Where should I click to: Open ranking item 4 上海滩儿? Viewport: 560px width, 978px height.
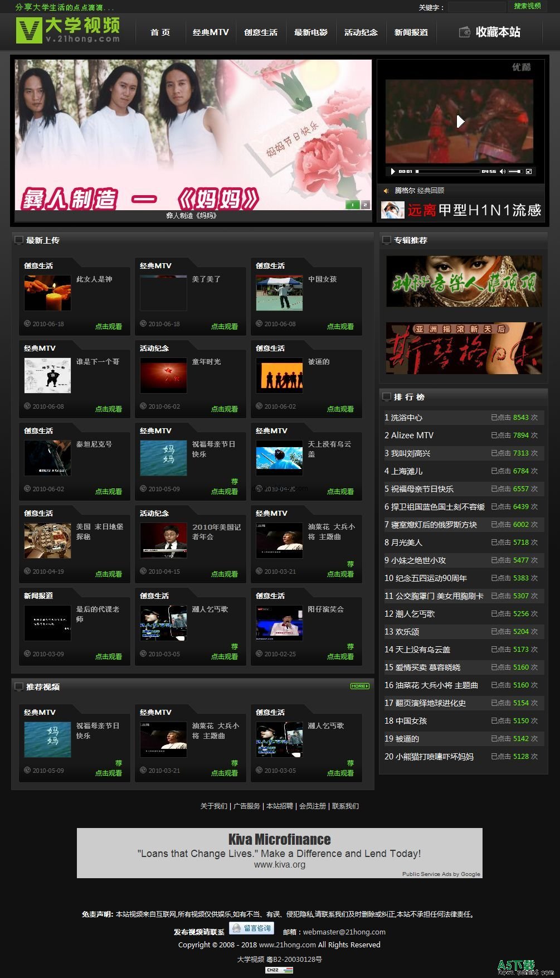pos(403,471)
